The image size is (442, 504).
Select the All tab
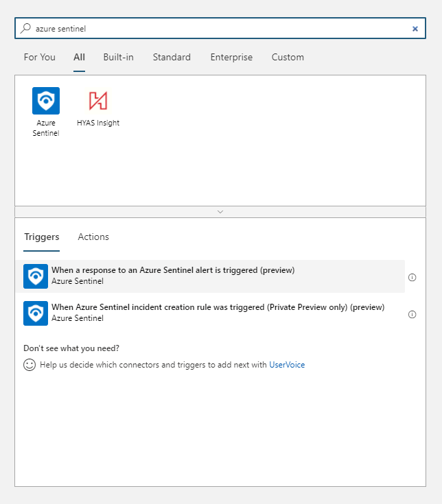[x=80, y=57]
